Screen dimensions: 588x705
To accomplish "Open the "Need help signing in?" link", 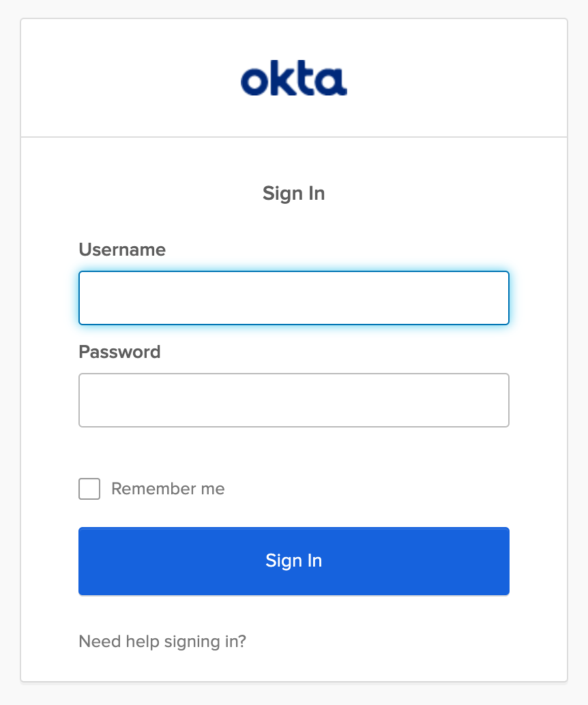I will [162, 642].
